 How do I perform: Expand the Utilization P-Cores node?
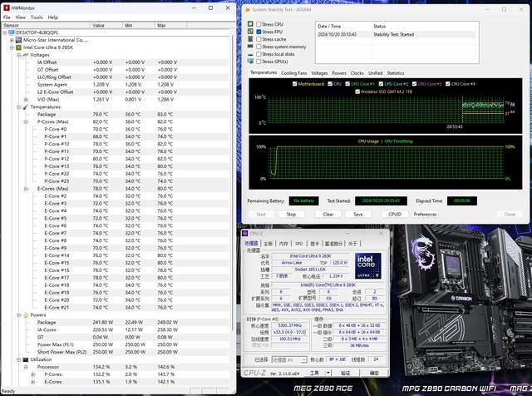[33, 374]
